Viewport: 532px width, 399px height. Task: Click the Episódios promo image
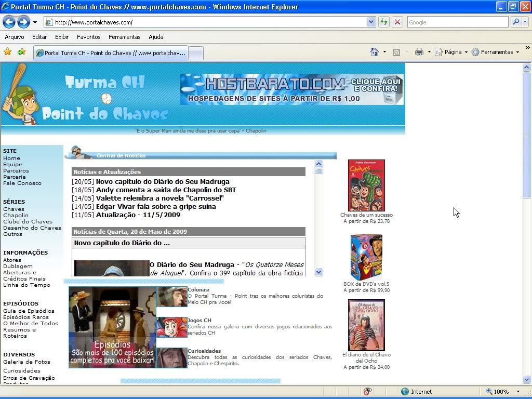112,327
